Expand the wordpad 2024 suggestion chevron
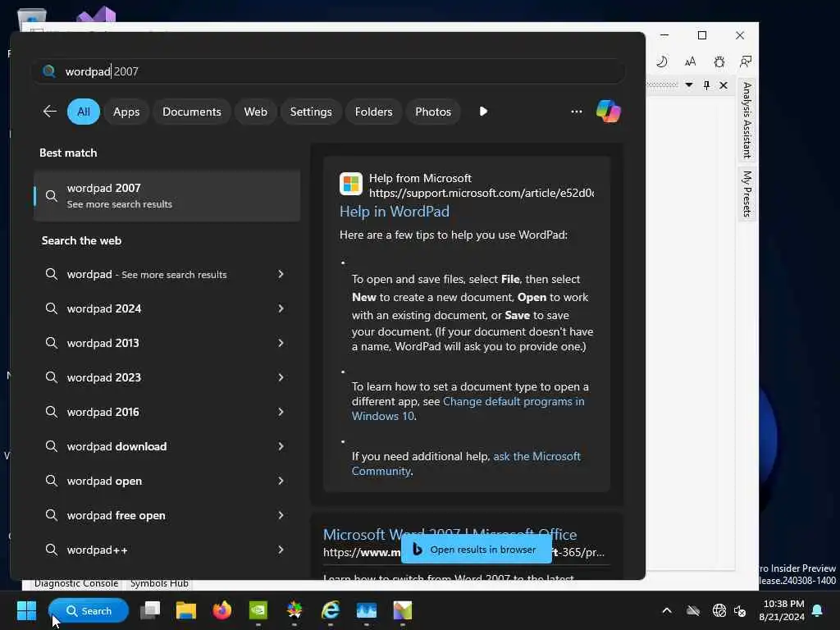This screenshot has width=840, height=630. pyautogui.click(x=281, y=308)
